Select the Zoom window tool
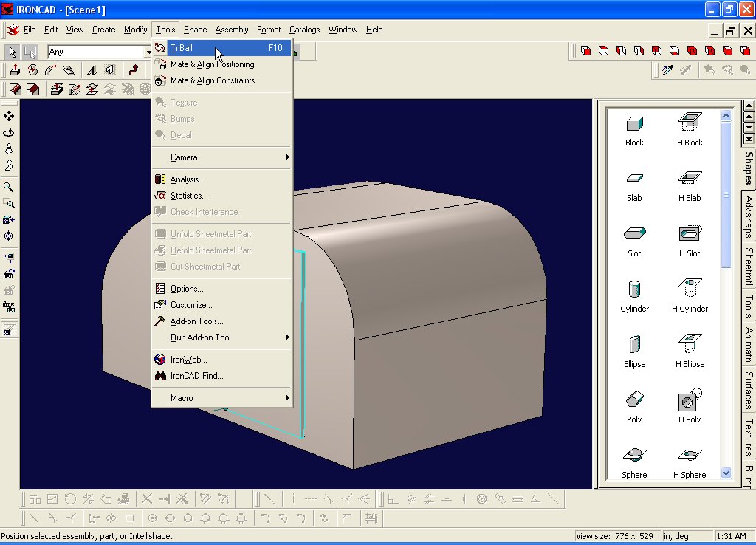 9,204
